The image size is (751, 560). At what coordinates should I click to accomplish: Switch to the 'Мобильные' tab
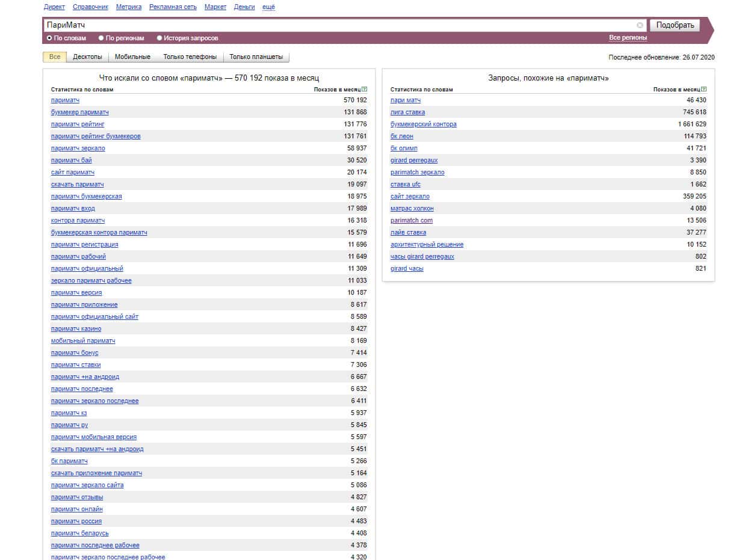pyautogui.click(x=132, y=57)
